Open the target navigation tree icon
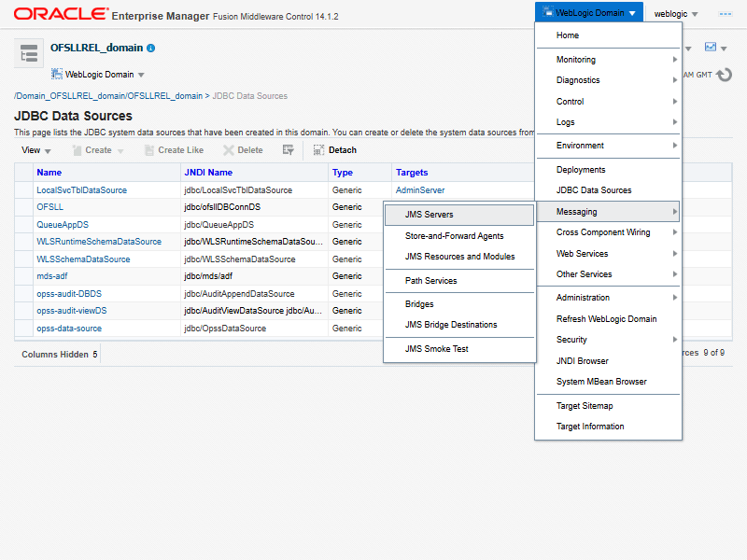 29,53
